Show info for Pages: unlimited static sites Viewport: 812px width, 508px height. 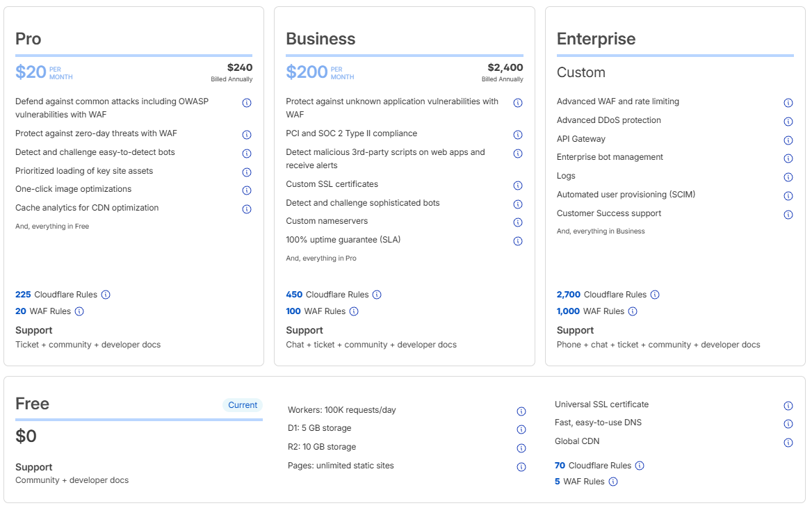click(x=521, y=466)
